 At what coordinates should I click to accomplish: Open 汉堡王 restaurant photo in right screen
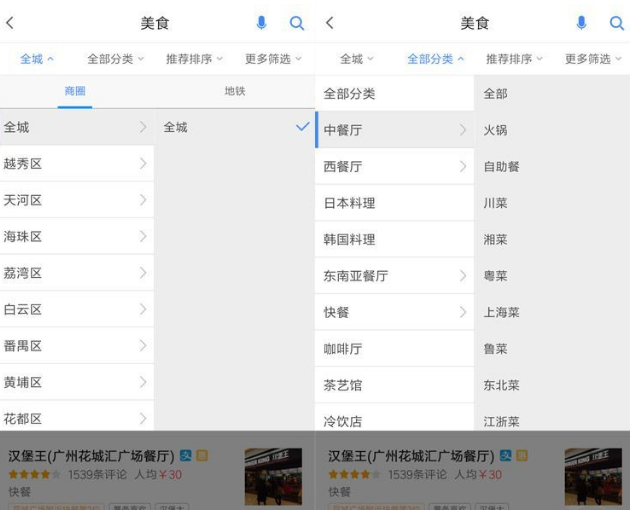(x=593, y=477)
